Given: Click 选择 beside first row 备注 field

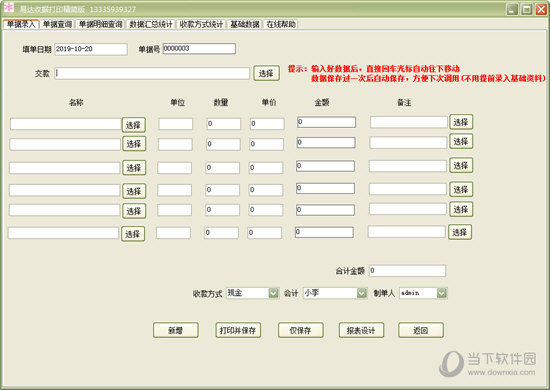Looking at the screenshot, I should tap(461, 122).
